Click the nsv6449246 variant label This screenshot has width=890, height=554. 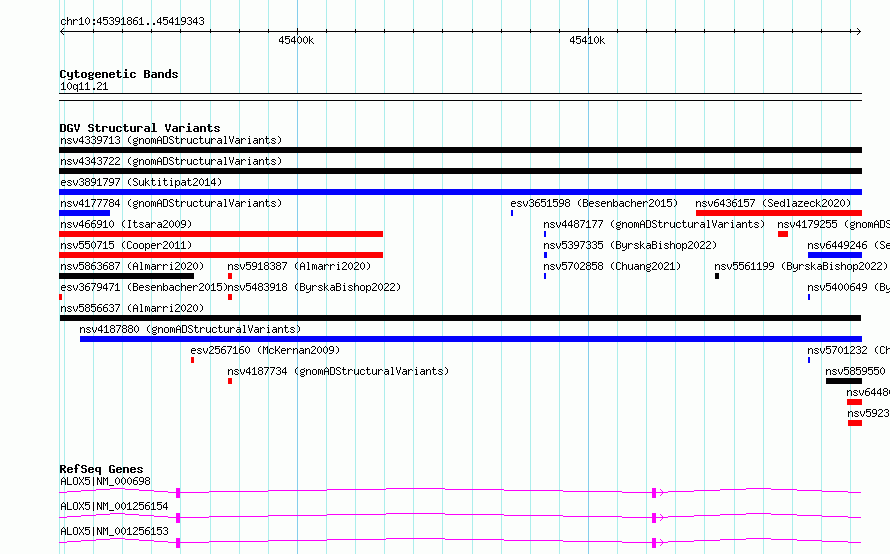click(x=849, y=245)
